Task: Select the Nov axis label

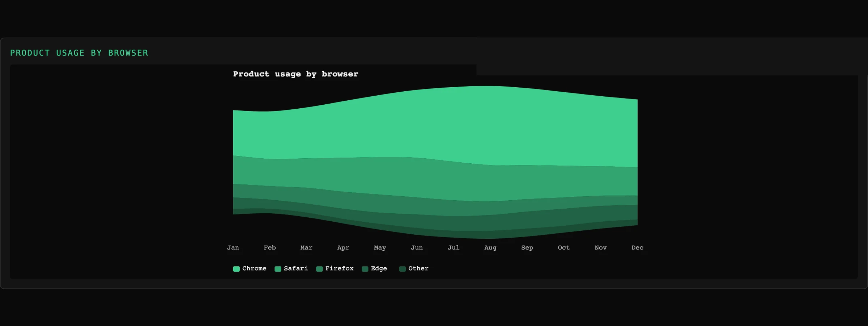Action: click(601, 248)
